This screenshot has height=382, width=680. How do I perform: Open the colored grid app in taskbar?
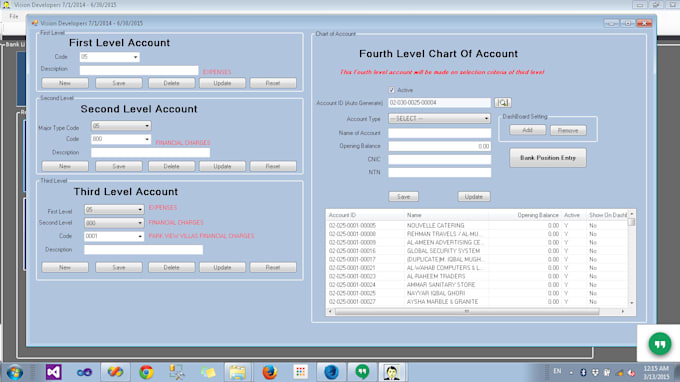pos(300,372)
